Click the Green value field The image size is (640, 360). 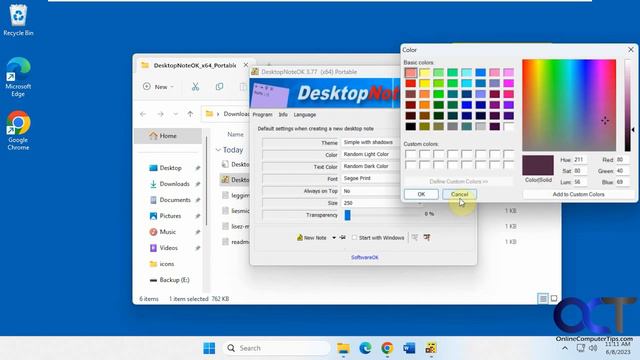click(622, 171)
